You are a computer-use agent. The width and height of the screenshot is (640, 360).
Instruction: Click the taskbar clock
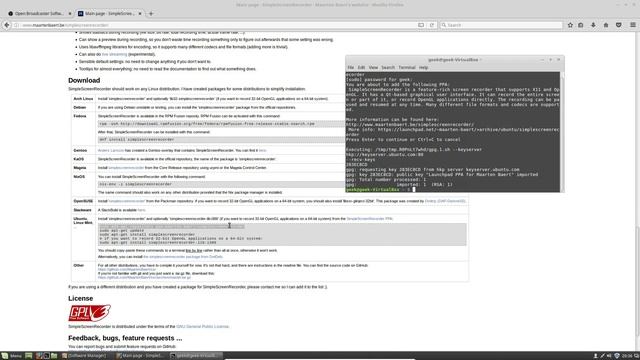[x=627, y=356]
